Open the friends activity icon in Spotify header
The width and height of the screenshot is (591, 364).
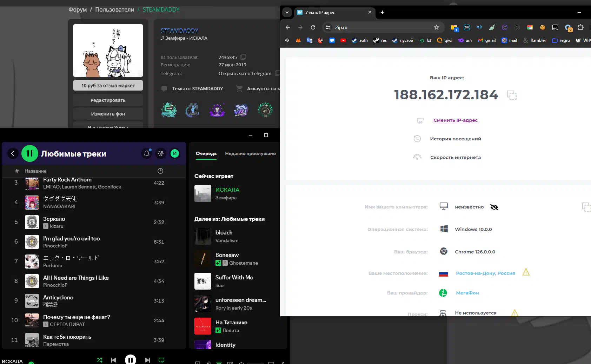161,153
